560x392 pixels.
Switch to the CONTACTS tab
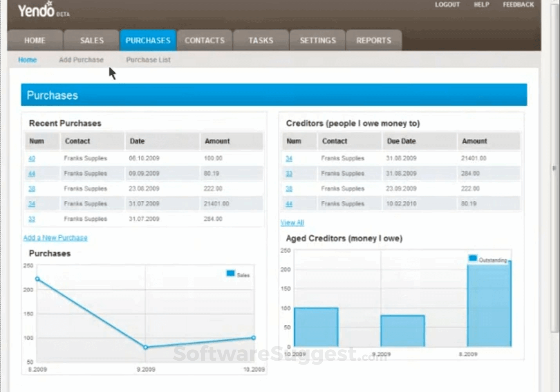click(204, 40)
